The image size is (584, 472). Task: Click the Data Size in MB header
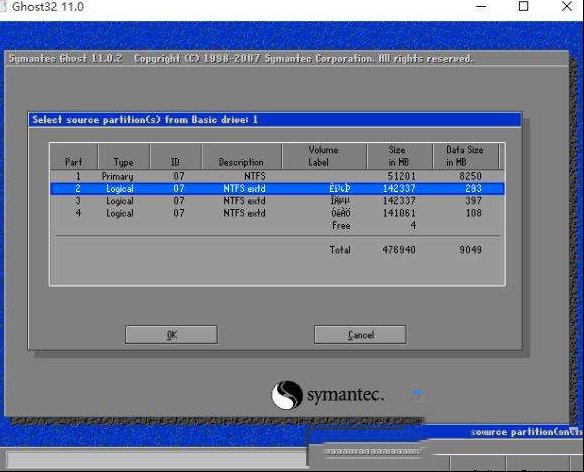click(466, 156)
